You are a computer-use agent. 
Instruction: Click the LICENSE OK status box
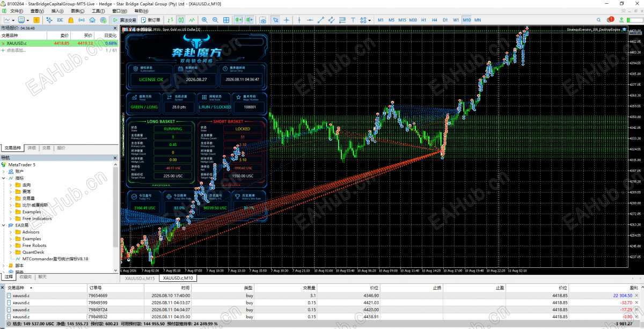[151, 79]
